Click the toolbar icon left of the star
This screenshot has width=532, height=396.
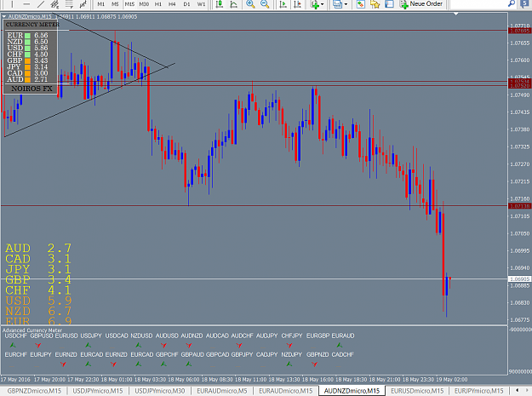coord(361,4)
